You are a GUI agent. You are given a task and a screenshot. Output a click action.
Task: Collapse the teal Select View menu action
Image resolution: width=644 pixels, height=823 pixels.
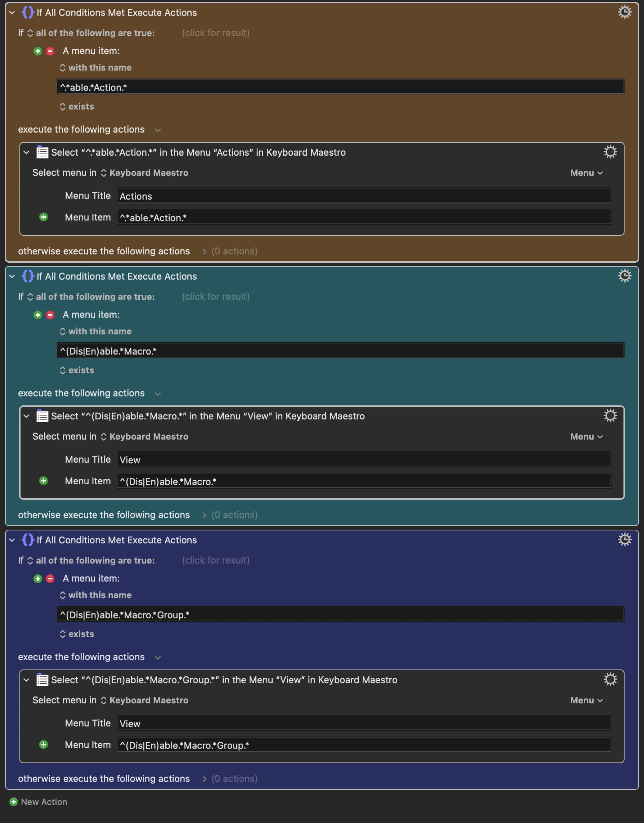[26, 416]
